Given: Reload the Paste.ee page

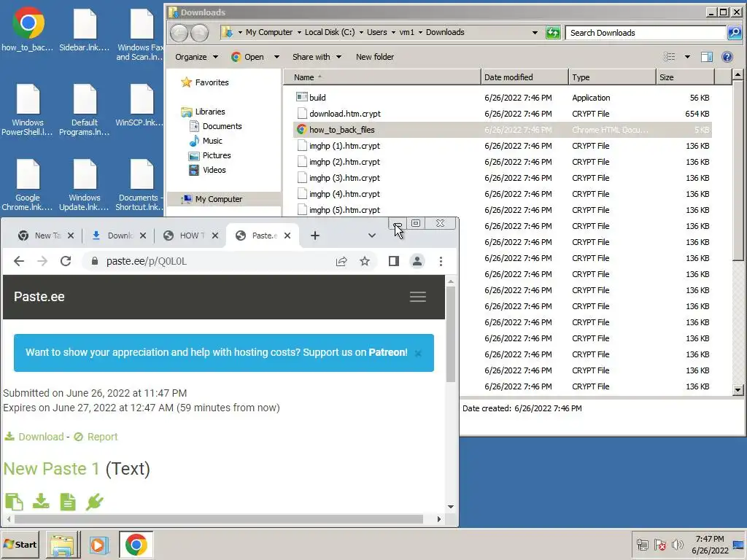Looking at the screenshot, I should [65, 261].
